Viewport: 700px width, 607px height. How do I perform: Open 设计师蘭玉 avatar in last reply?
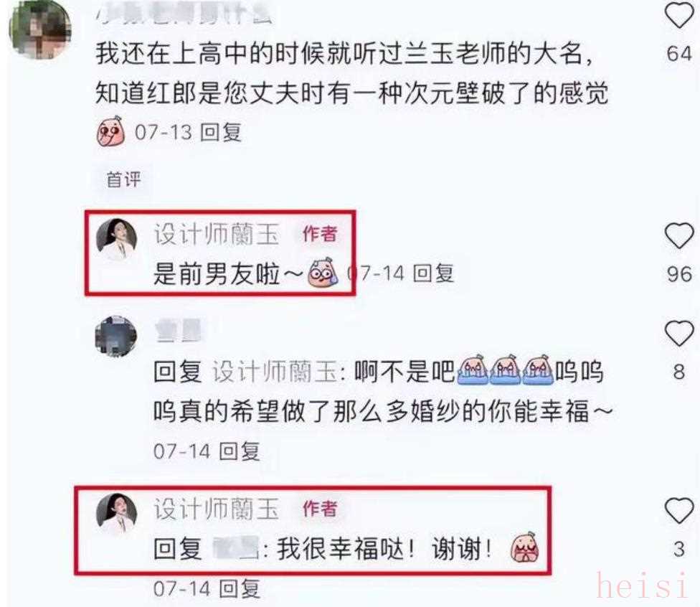pos(116,514)
